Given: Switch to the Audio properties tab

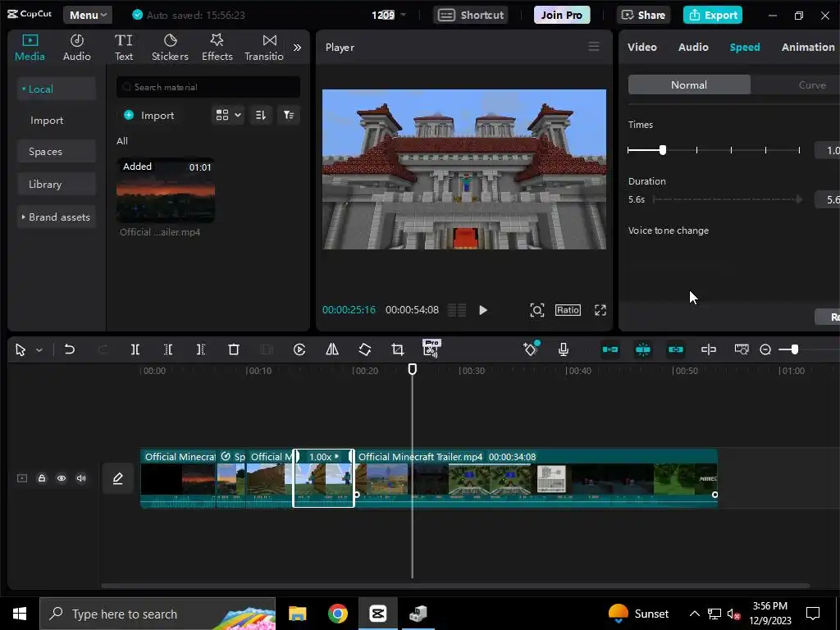Looking at the screenshot, I should click(x=693, y=47).
